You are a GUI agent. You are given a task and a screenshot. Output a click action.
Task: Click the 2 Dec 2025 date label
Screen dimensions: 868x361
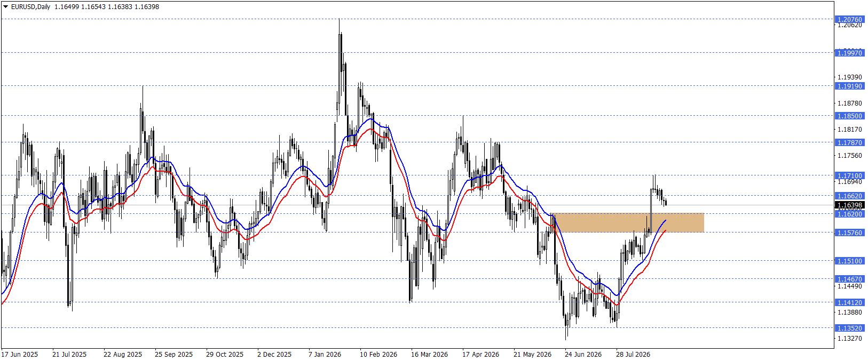[274, 354]
